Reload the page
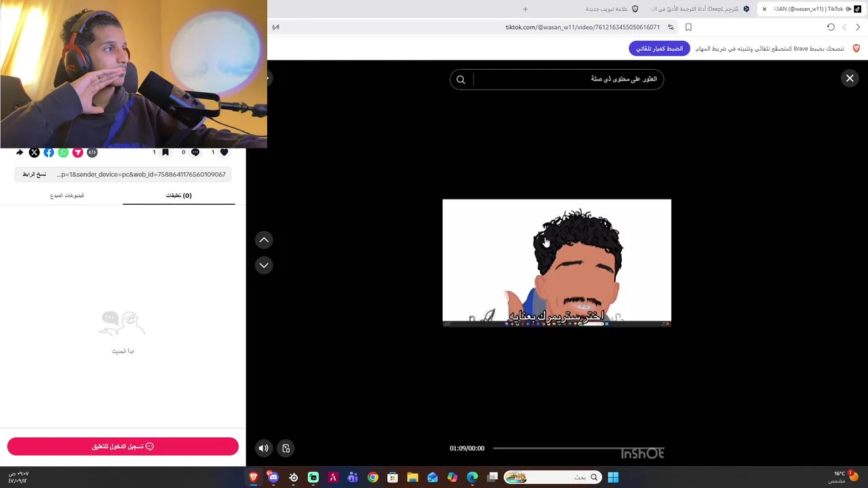Image resolution: width=868 pixels, height=488 pixels. coord(831,27)
